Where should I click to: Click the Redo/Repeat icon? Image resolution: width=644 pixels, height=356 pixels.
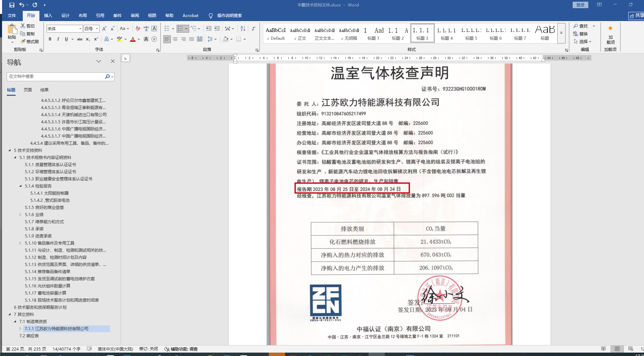tap(35, 5)
